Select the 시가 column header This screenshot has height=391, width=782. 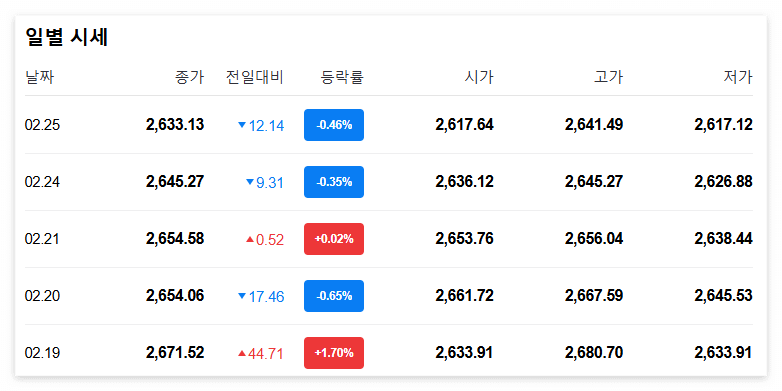(479, 77)
